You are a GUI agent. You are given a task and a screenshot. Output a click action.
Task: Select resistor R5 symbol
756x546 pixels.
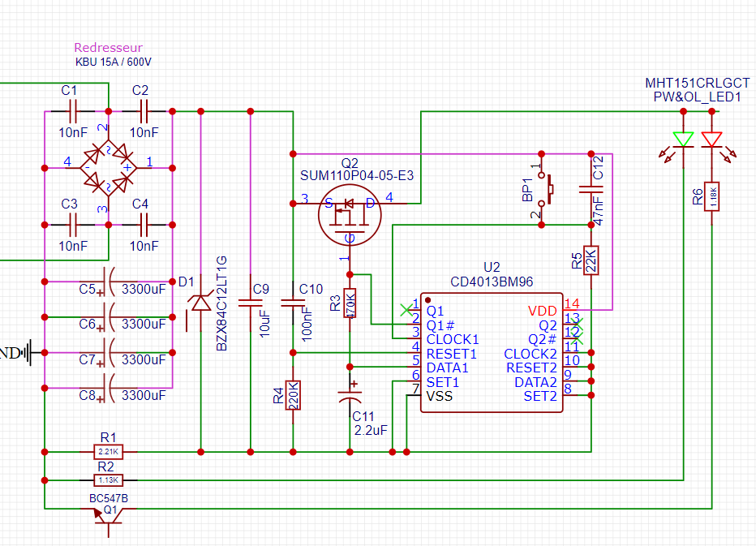pos(591,260)
